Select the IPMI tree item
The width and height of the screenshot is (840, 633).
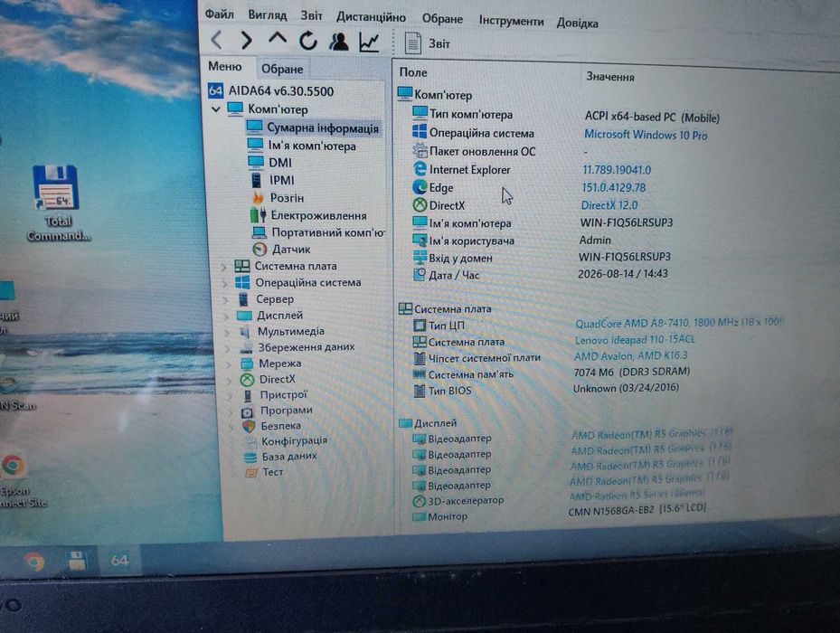[x=272, y=180]
